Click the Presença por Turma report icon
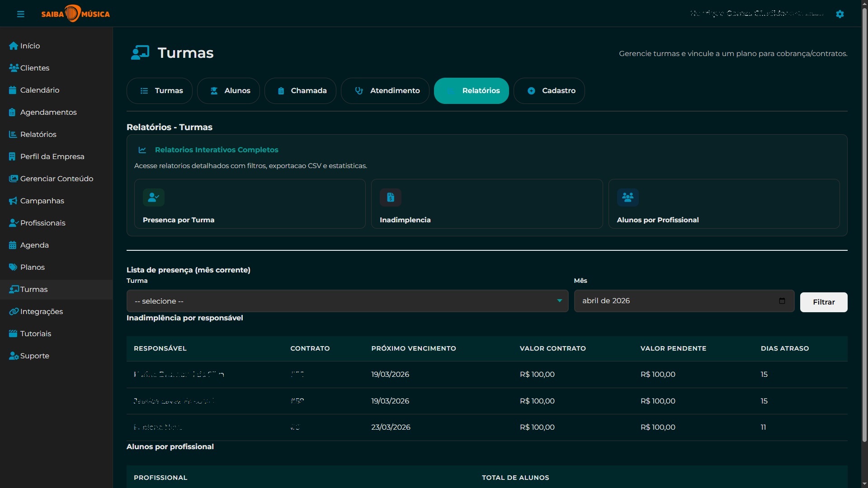This screenshot has height=488, width=868. pyautogui.click(x=154, y=197)
